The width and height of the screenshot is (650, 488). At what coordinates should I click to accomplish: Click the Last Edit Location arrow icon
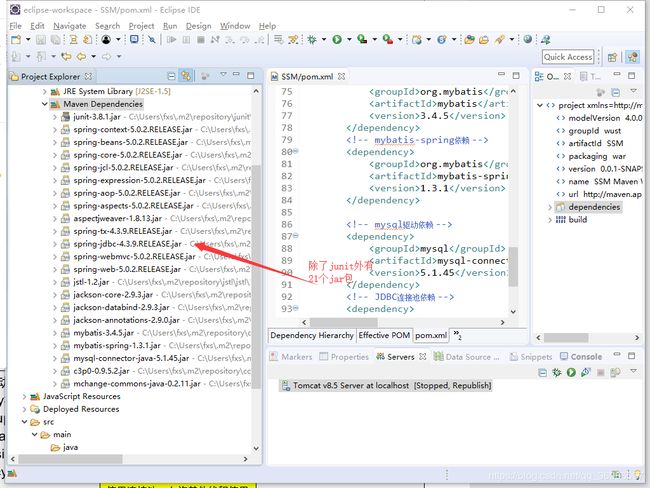click(x=66, y=56)
